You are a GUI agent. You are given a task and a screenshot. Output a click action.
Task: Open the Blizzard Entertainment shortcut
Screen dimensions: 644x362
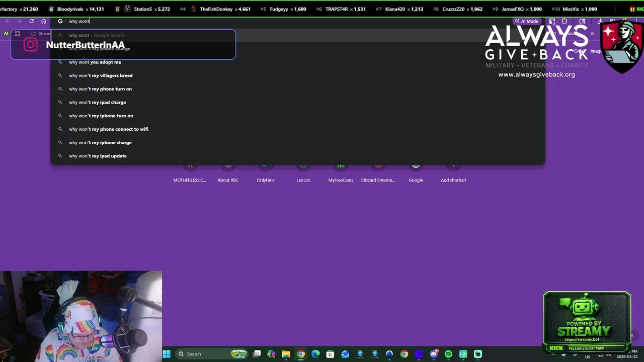(378, 173)
